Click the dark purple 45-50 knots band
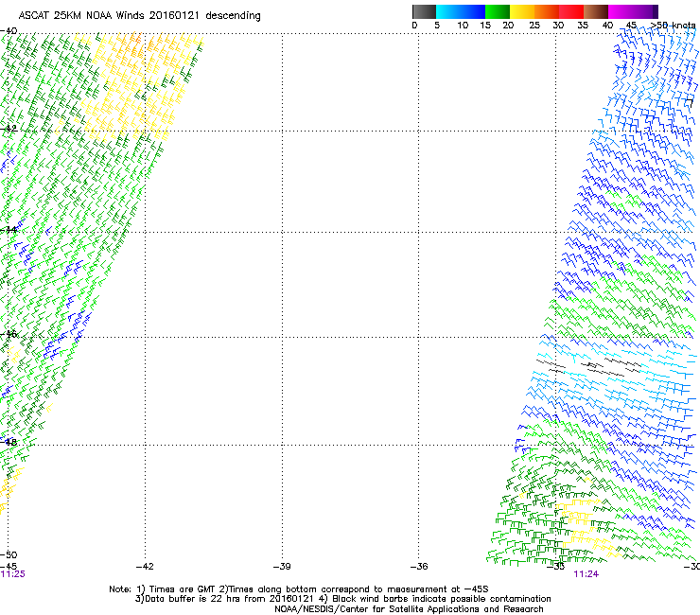 click(x=645, y=11)
